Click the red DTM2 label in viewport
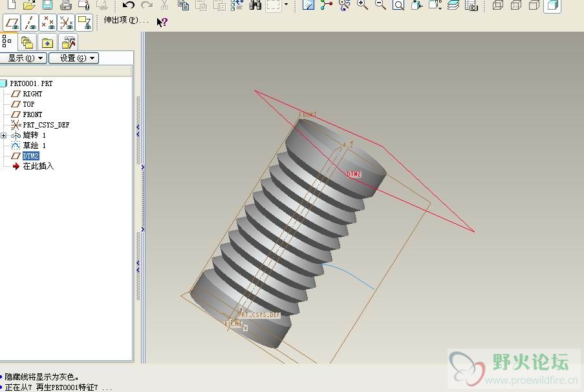Viewport: 584px width, 392px height. [x=354, y=174]
